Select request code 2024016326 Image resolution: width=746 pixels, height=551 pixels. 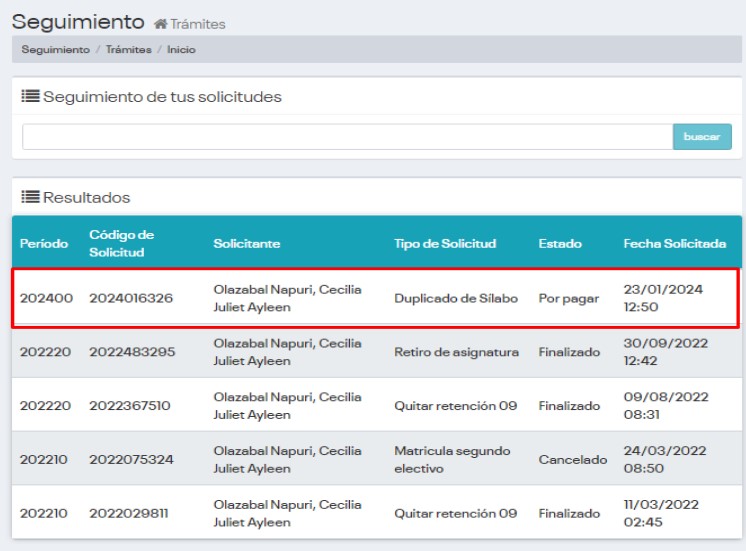(131, 298)
